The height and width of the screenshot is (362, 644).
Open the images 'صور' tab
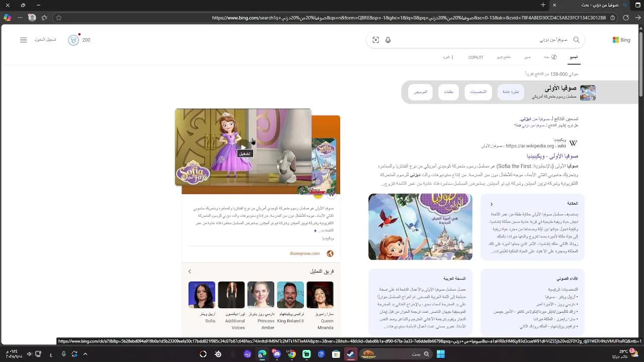(527, 57)
